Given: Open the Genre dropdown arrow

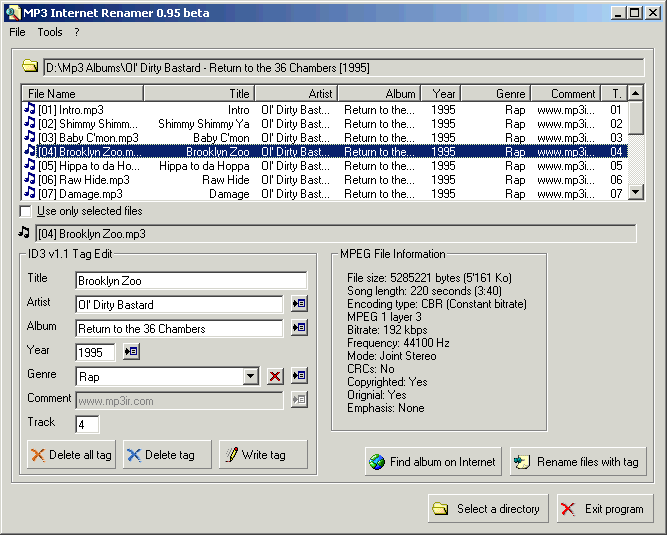Looking at the screenshot, I should [251, 376].
